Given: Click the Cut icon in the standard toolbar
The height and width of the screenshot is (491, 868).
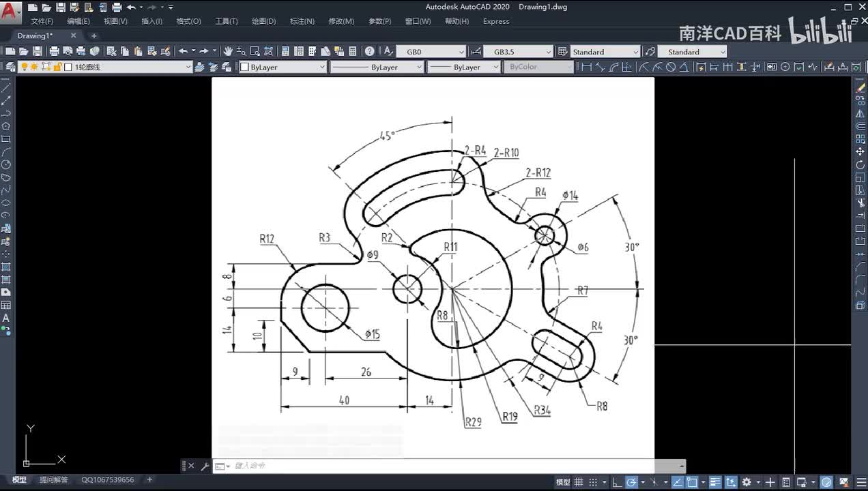Looking at the screenshot, I should (x=111, y=51).
